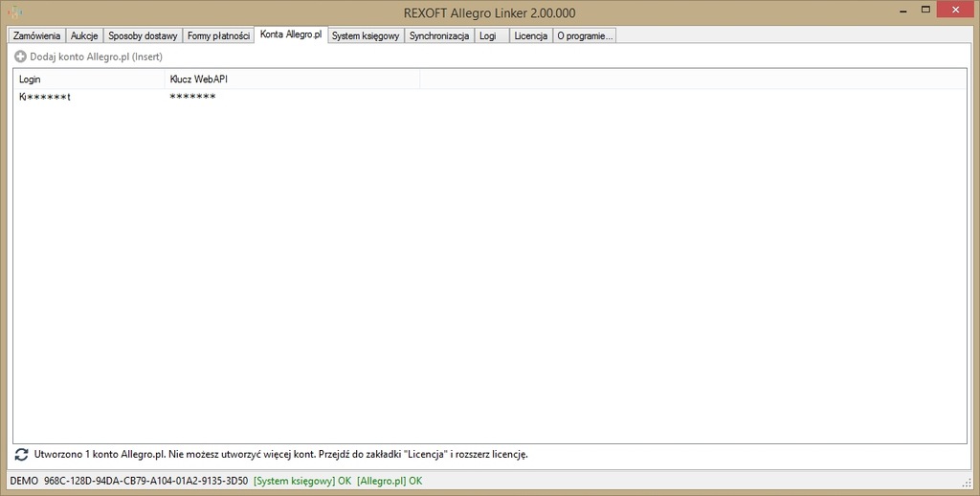Viewport: 980px width, 496px height.
Task: Close the REXOFT Allegro Linker window
Action: [x=956, y=10]
